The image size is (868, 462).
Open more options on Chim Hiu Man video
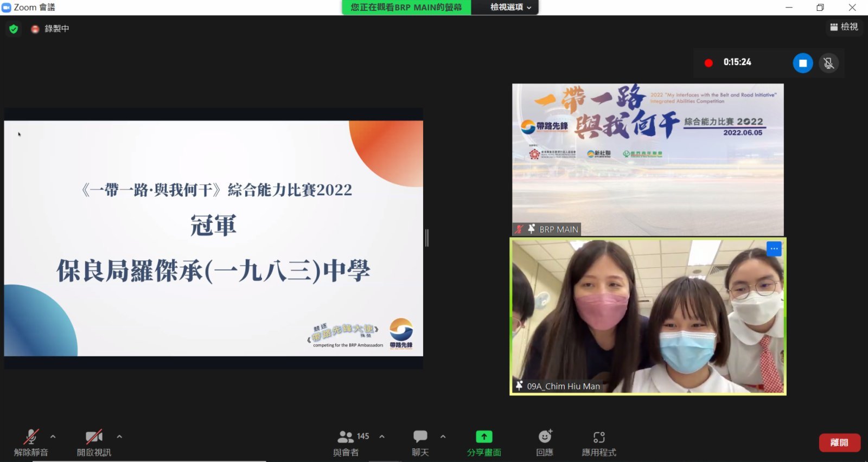click(x=774, y=249)
